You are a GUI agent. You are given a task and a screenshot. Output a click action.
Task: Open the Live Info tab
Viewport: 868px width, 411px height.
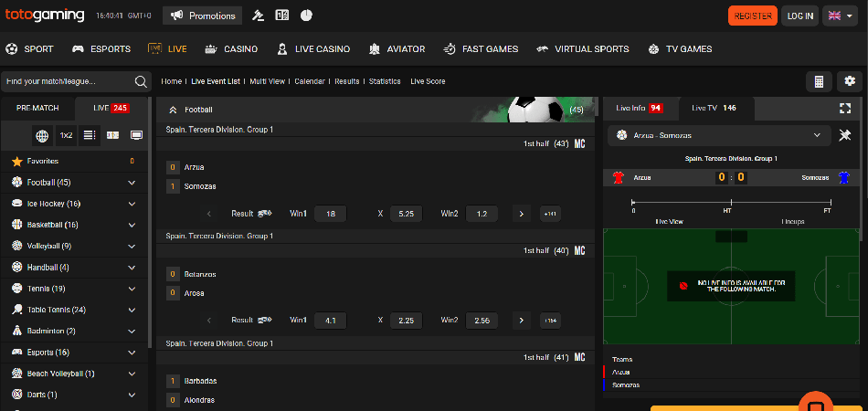tap(640, 108)
